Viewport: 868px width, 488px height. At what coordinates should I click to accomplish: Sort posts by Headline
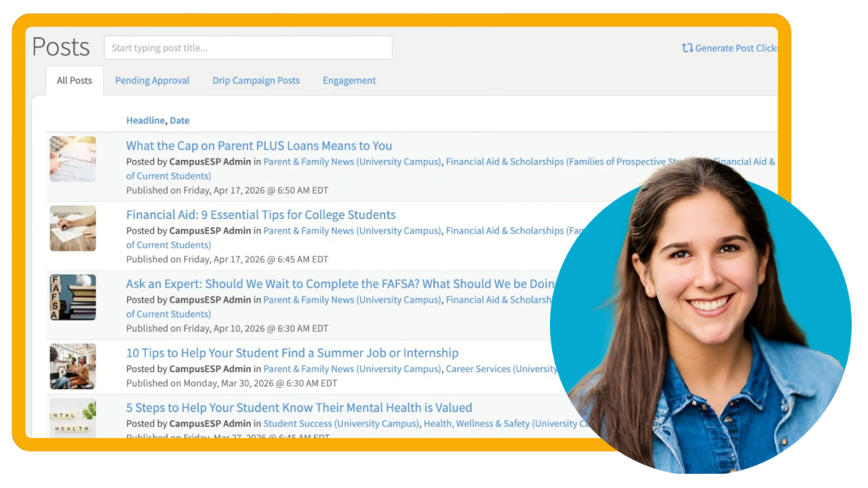pyautogui.click(x=145, y=121)
